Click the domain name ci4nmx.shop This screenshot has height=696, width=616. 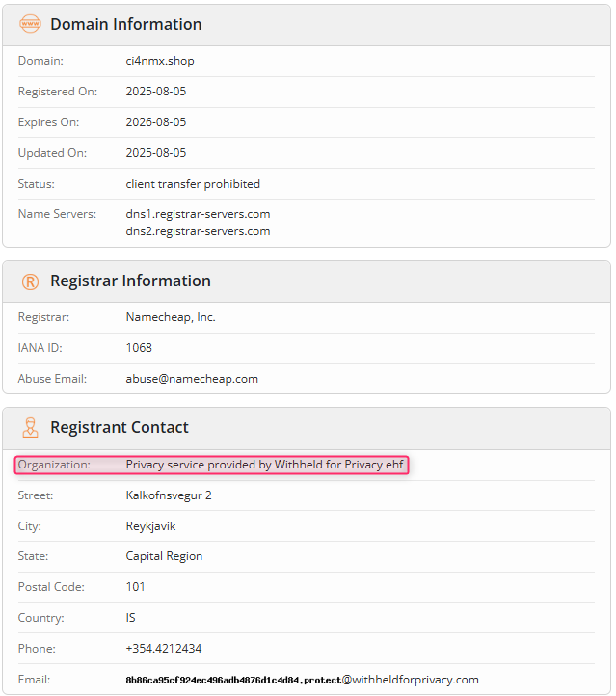click(160, 61)
